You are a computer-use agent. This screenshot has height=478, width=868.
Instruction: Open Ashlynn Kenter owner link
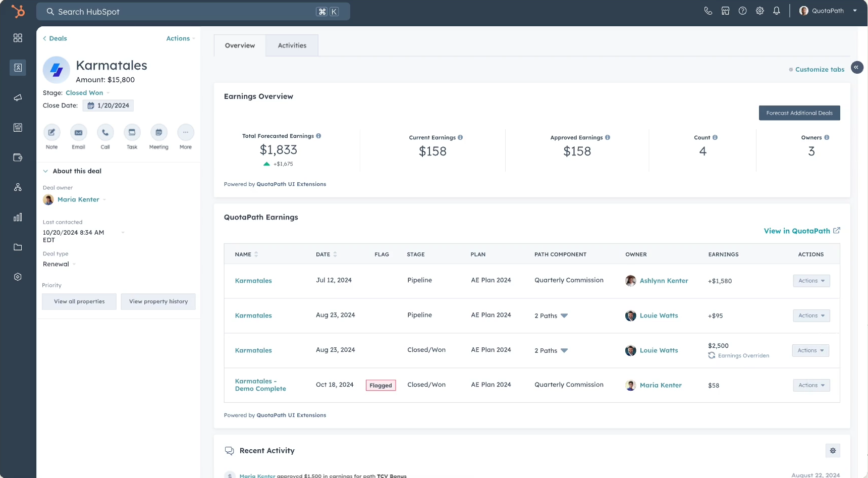point(664,281)
